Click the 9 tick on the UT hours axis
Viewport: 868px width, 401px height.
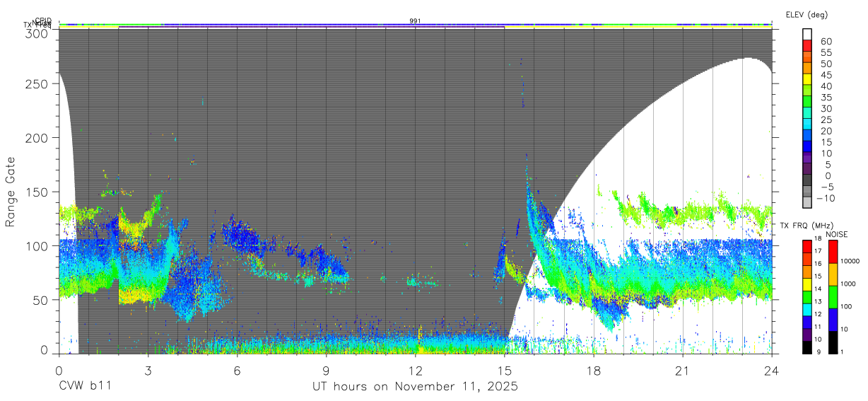[326, 370]
